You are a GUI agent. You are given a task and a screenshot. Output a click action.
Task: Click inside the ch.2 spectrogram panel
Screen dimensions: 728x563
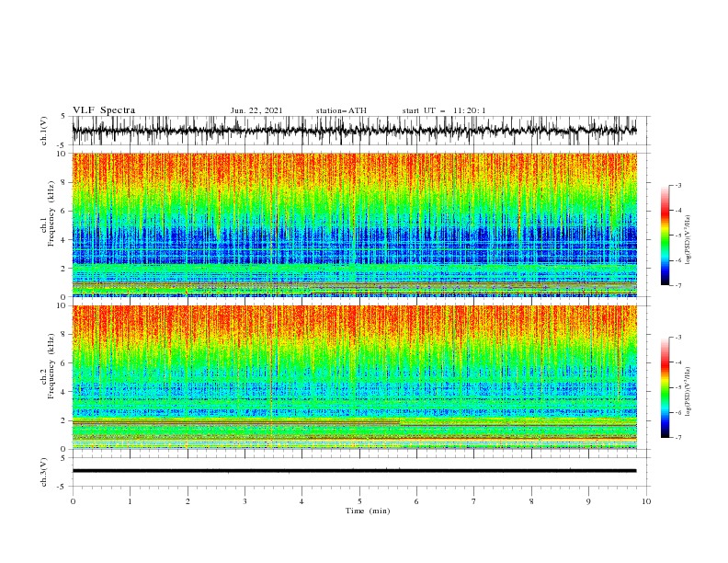[x=354, y=377]
